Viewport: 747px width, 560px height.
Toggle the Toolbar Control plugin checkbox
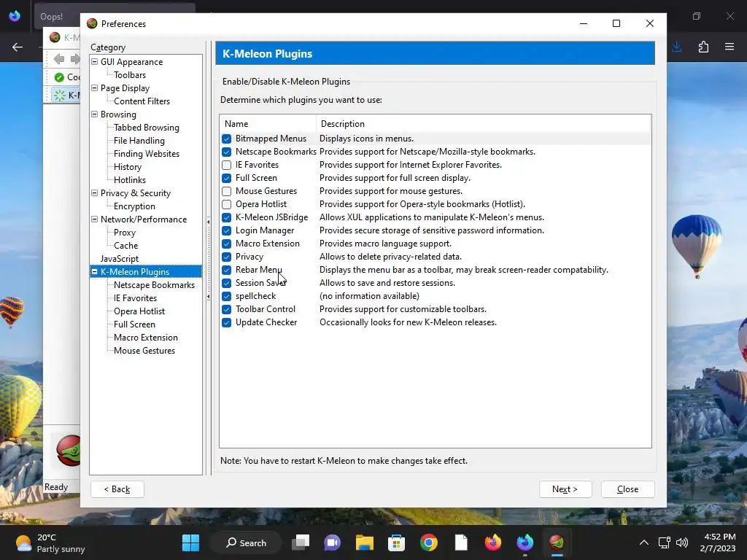(227, 309)
